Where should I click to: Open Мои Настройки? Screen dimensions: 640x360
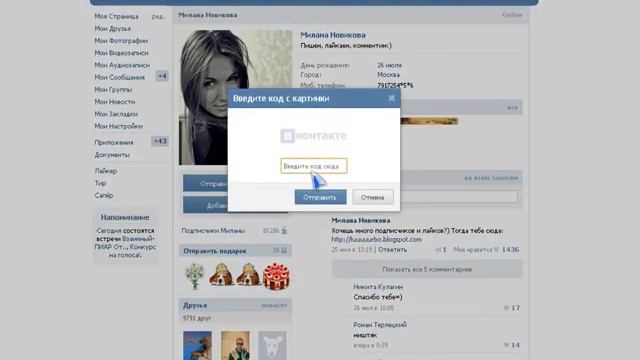pyautogui.click(x=119, y=126)
